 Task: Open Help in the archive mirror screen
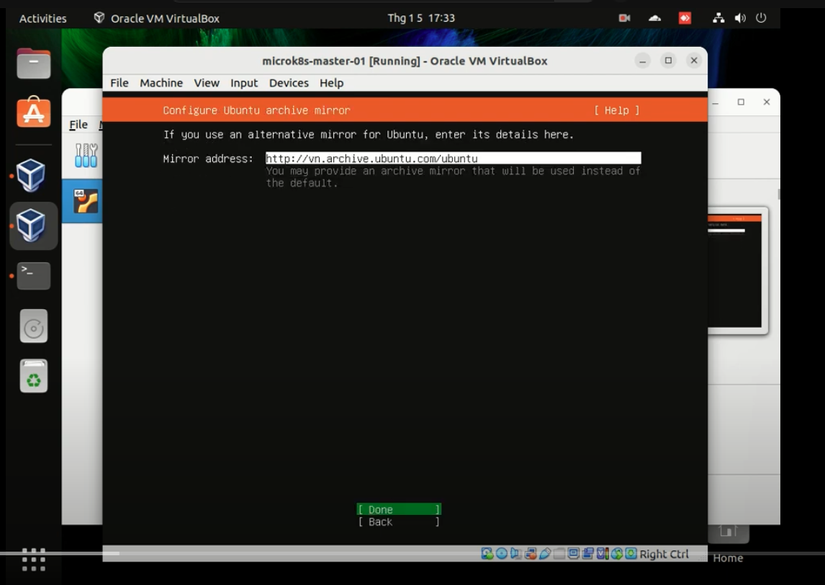(616, 110)
